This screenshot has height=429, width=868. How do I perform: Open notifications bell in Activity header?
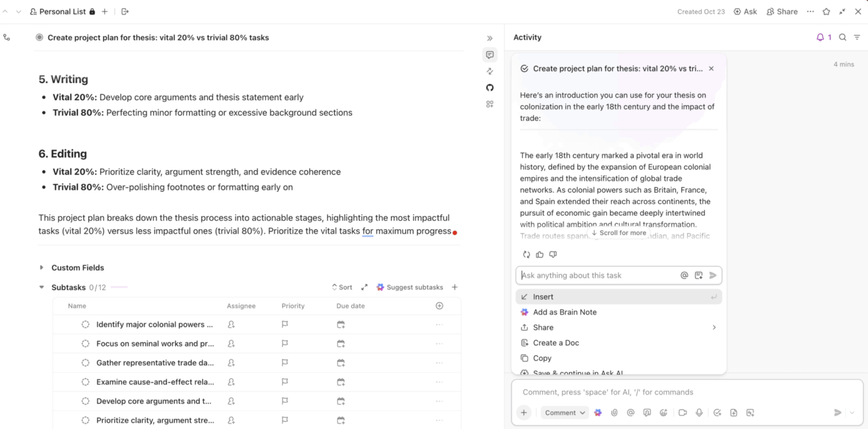[820, 37]
